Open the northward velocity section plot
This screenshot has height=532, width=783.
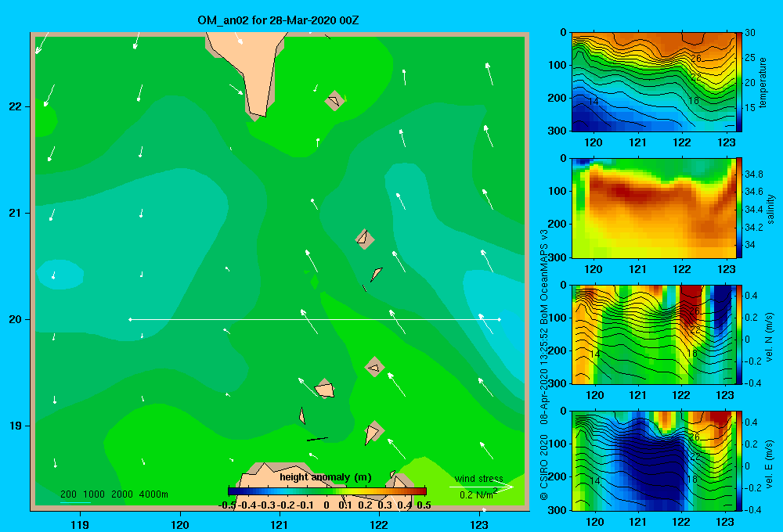(x=654, y=334)
